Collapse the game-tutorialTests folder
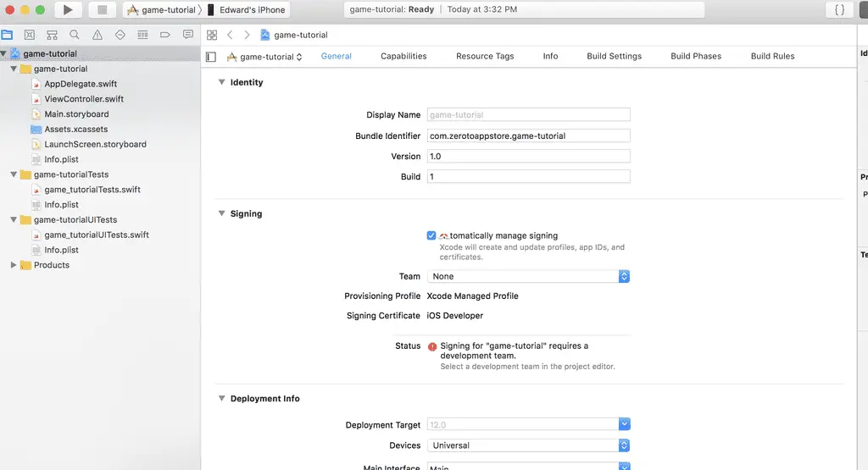This screenshot has width=868, height=470. [14, 174]
